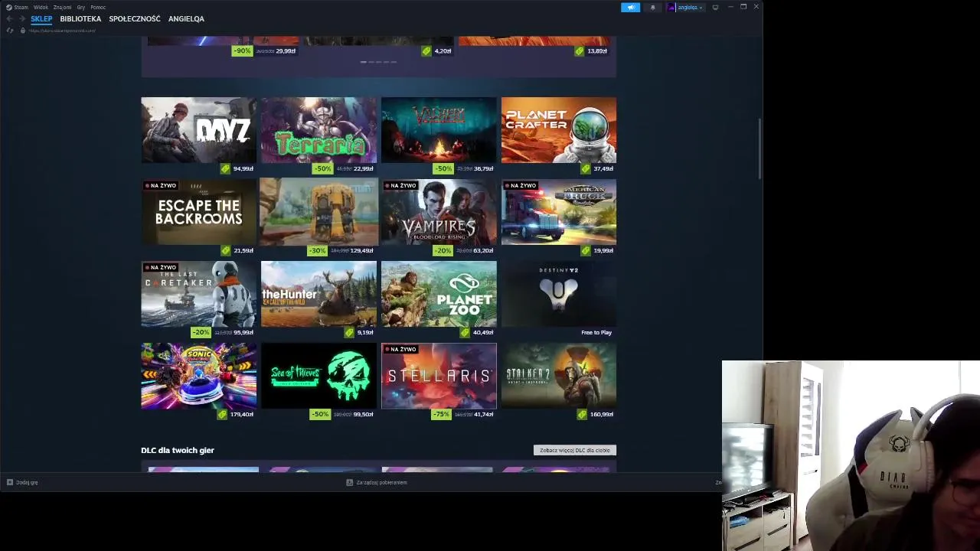This screenshot has width=980, height=551.
Task: Switch to the BIBLIOTEKA tab
Action: 80,18
